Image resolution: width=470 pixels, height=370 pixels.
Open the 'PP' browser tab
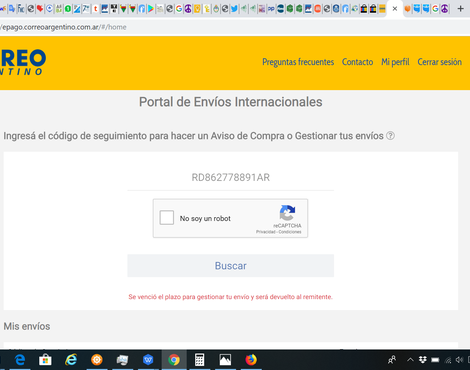[271, 9]
